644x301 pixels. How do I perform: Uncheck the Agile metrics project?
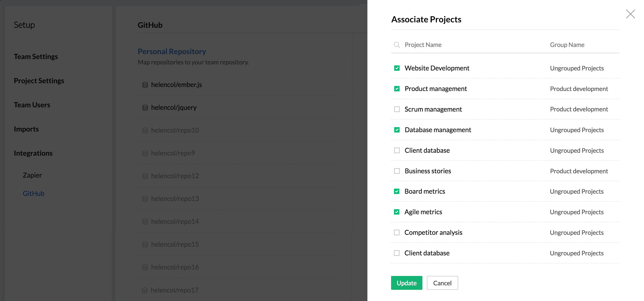(x=396, y=212)
